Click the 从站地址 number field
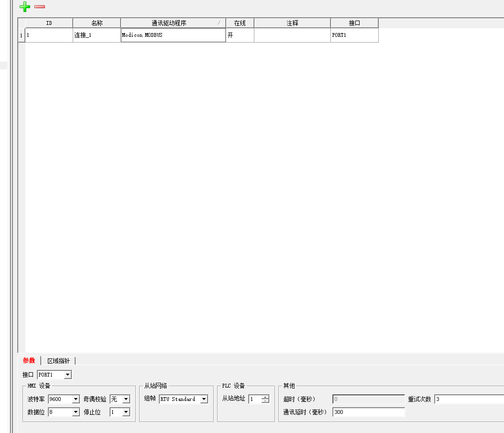Screen dimensions: 504x433 tap(255, 399)
